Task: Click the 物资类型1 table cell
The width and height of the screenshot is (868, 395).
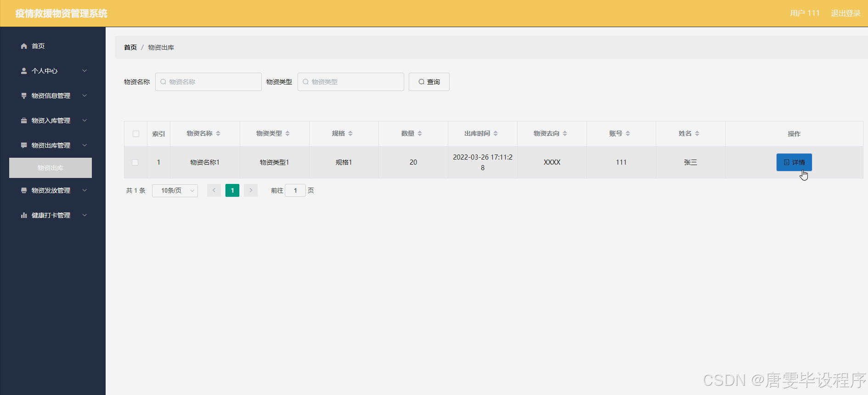Action: pyautogui.click(x=274, y=162)
